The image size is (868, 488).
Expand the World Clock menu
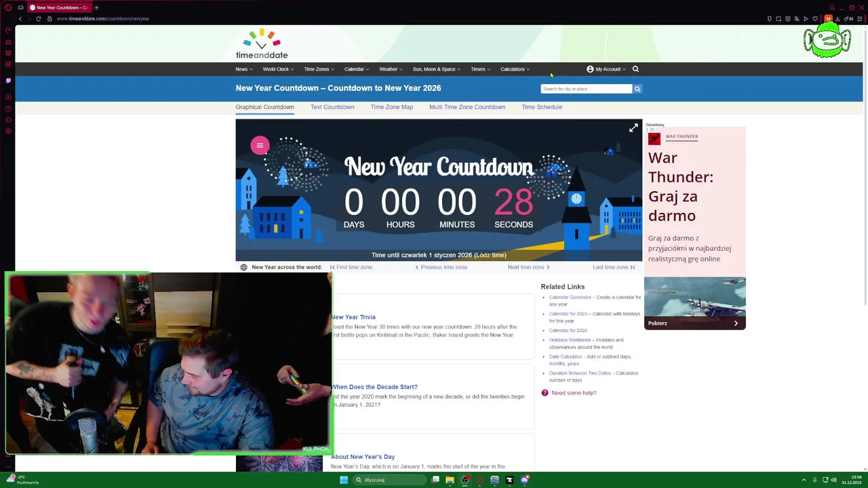pyautogui.click(x=278, y=69)
